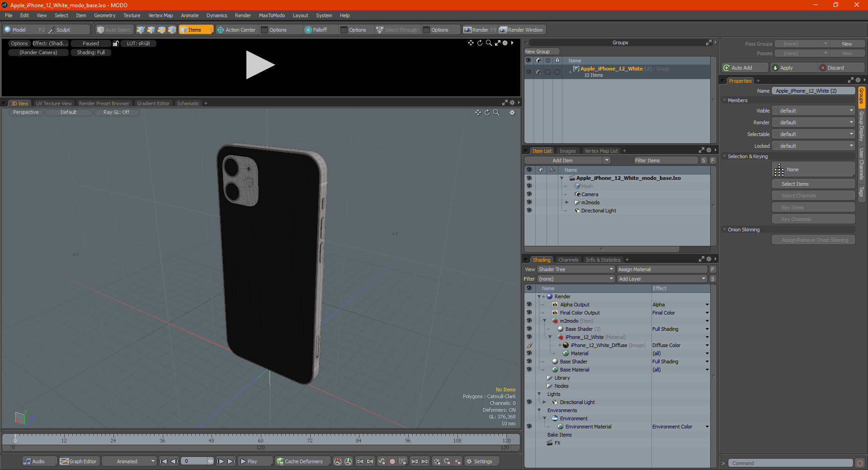Toggle visibility of Directional Light item
The image size is (868, 470).
click(529, 211)
